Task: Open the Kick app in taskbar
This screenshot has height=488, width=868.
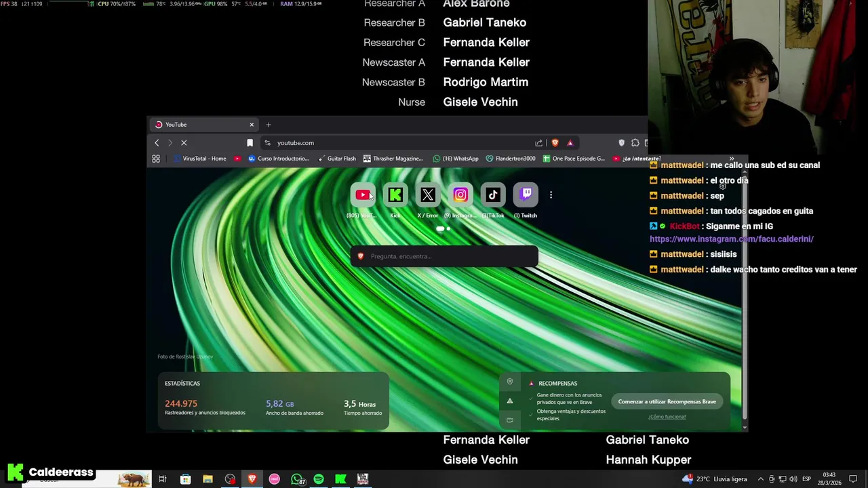Action: (340, 479)
